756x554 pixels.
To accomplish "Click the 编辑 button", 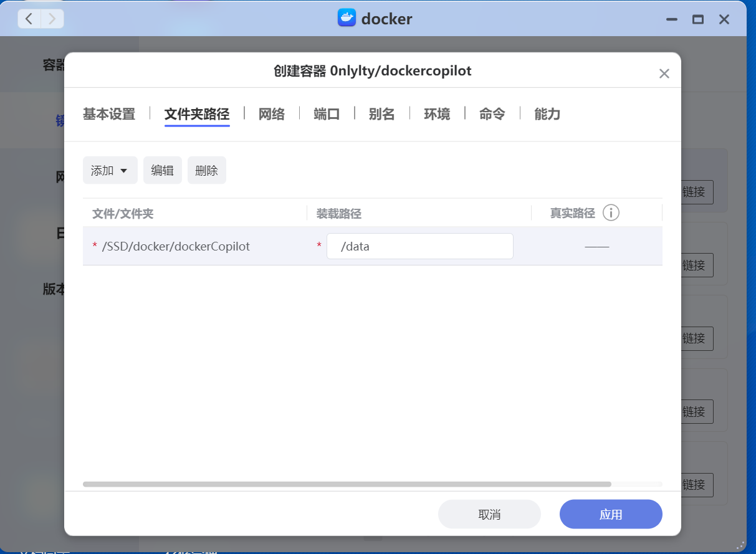I will pos(162,171).
